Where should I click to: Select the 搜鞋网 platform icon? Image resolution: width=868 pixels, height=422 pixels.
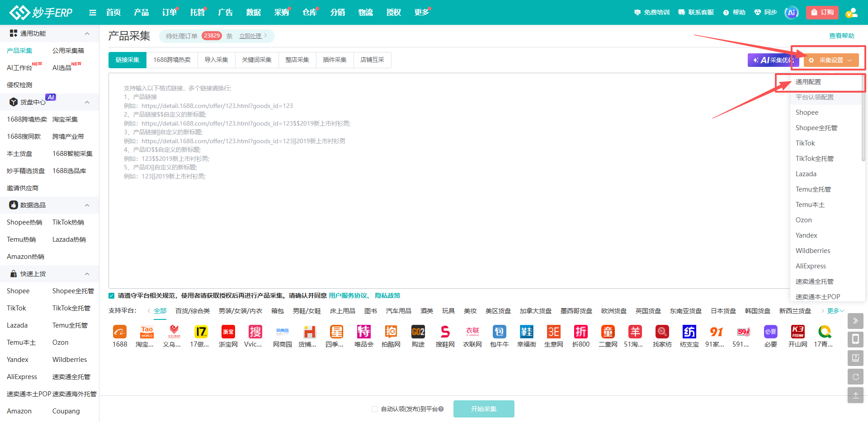point(445,332)
